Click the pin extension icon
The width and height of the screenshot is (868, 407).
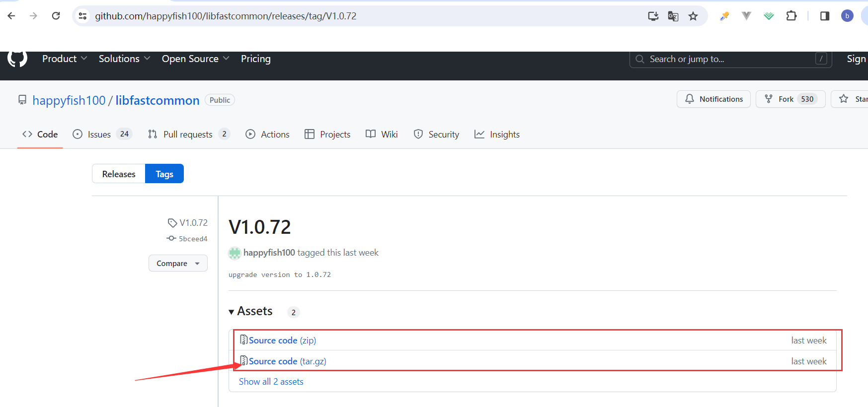coord(724,16)
